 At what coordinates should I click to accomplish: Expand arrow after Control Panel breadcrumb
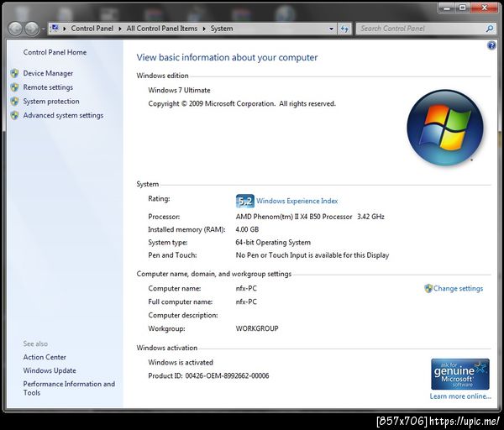click(x=119, y=29)
